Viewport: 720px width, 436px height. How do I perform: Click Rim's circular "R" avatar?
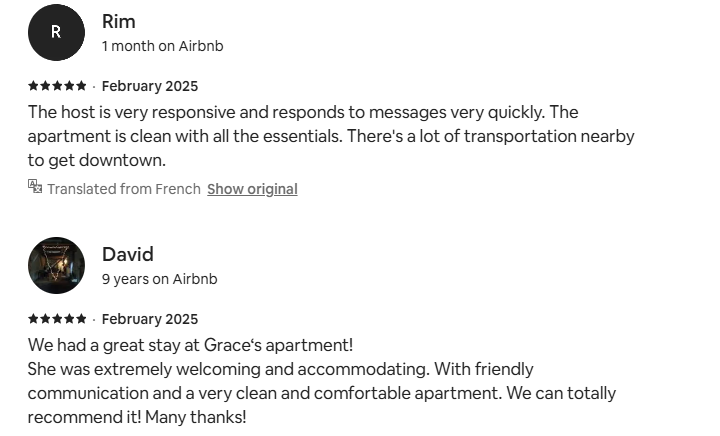[x=56, y=32]
